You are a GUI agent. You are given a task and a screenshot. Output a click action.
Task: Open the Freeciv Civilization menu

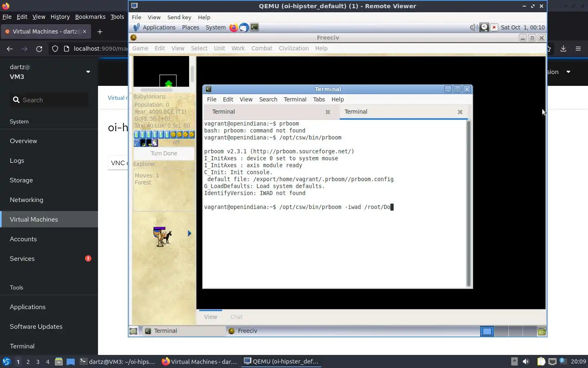click(294, 48)
